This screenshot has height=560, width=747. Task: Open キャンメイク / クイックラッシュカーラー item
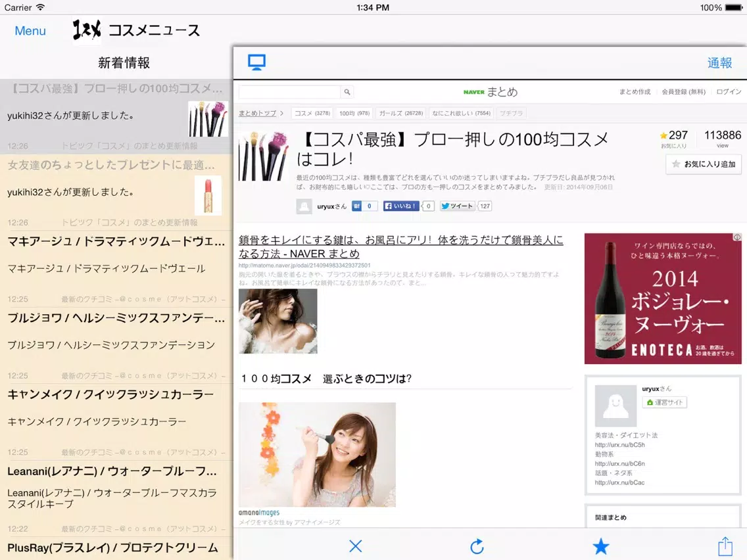tap(116, 422)
